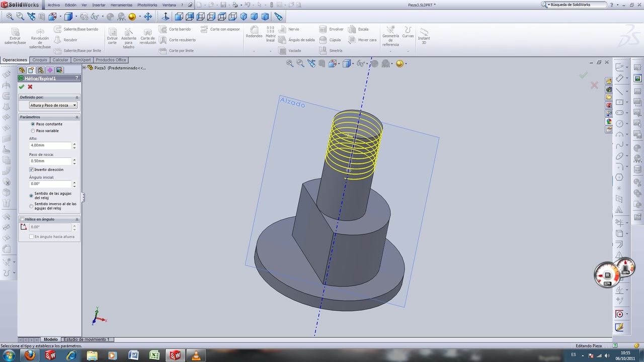Collapse the Definido por section
Image resolution: width=644 pixels, height=362 pixels.
click(x=77, y=97)
